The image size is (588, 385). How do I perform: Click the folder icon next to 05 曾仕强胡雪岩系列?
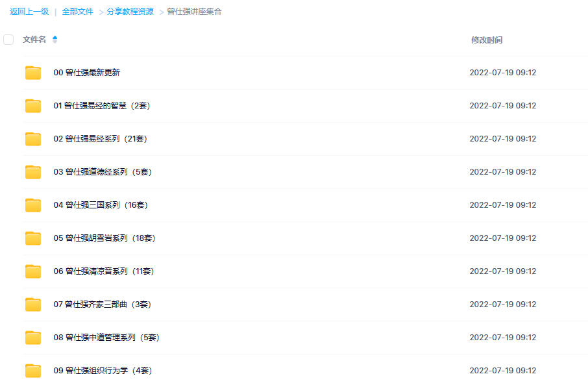[32, 238]
